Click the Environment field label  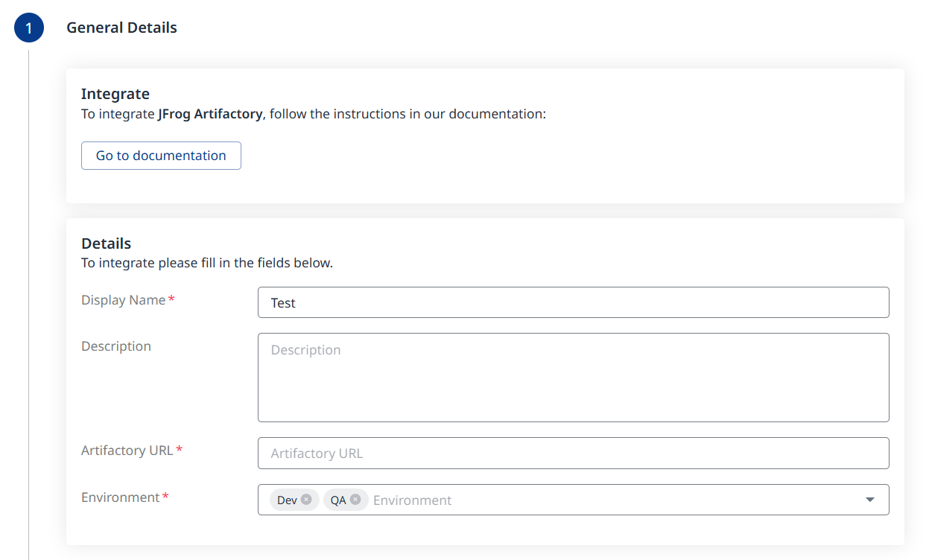coord(121,497)
